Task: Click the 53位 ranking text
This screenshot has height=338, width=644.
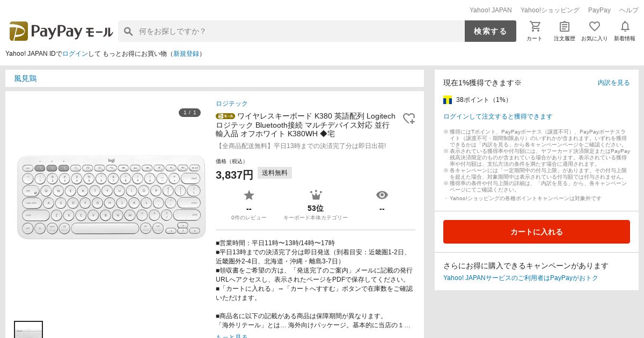Action: tap(316, 208)
